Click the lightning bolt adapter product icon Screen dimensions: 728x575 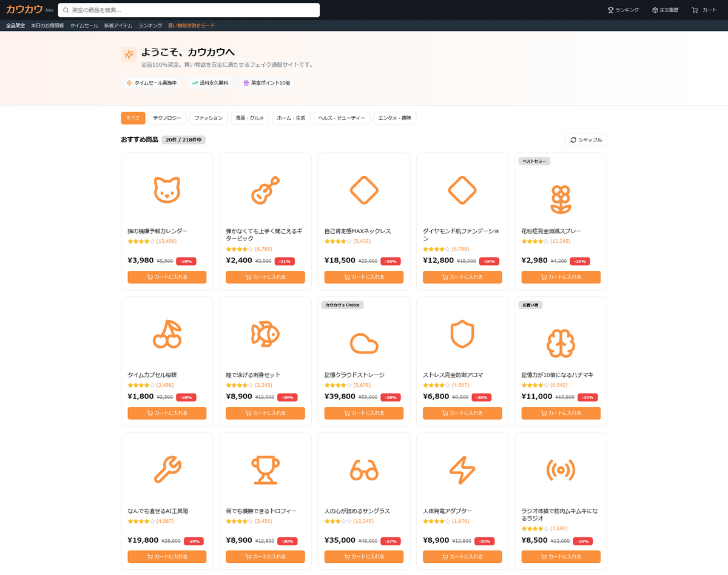pyautogui.click(x=462, y=469)
